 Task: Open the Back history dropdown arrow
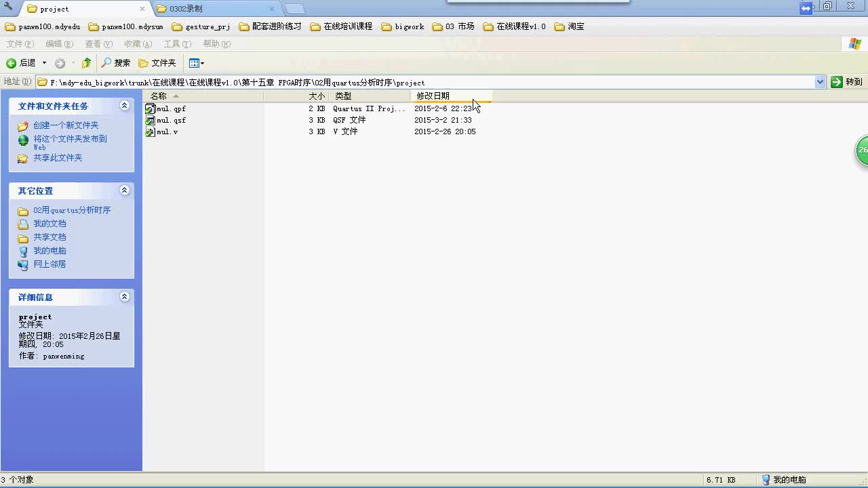44,63
